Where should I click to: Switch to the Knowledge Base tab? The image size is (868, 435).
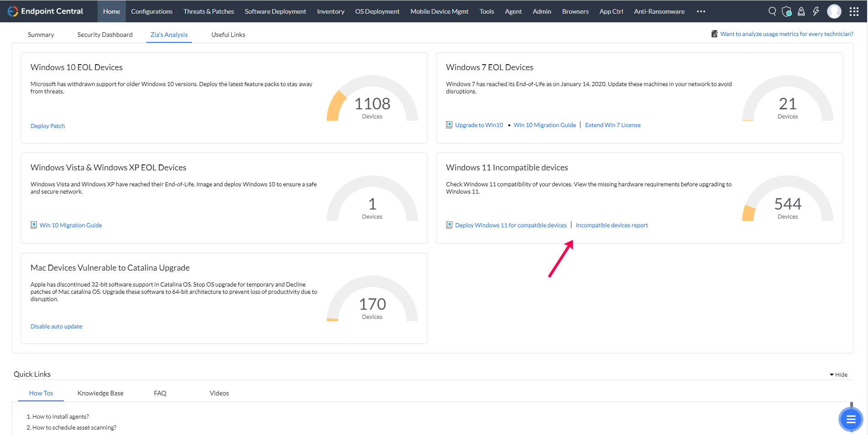100,393
